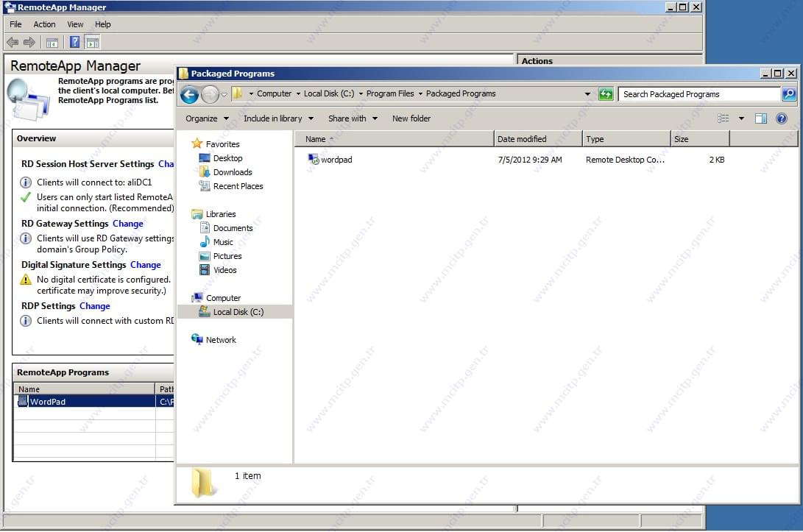Open Action menu in RemoteApp Manager

coord(44,24)
